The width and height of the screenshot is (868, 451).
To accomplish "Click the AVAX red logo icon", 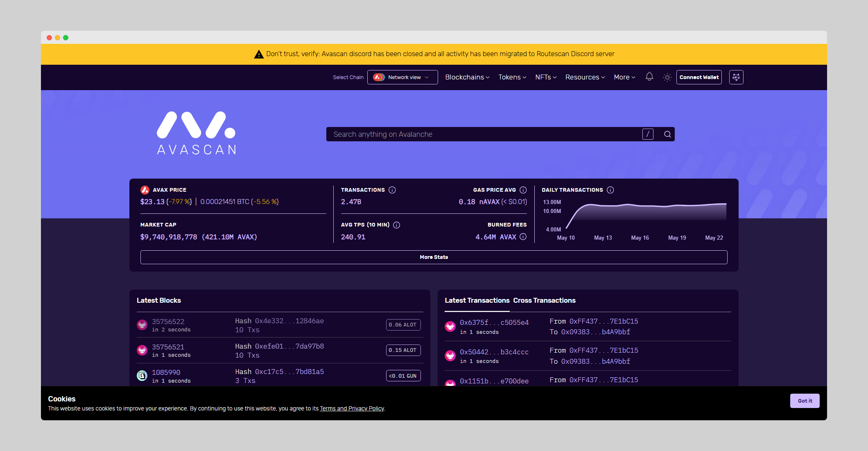I will pos(145,190).
